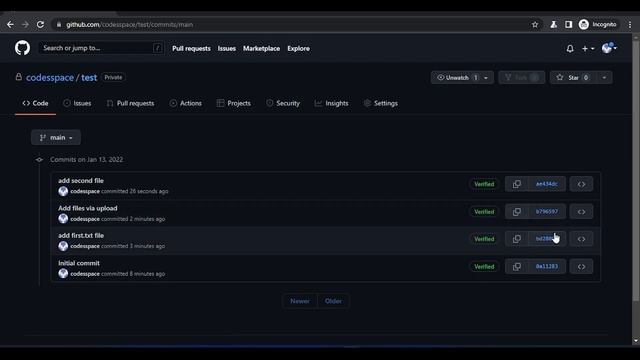Click author avatar on 'Initial commit' row
The image size is (640, 360).
click(x=63, y=273)
